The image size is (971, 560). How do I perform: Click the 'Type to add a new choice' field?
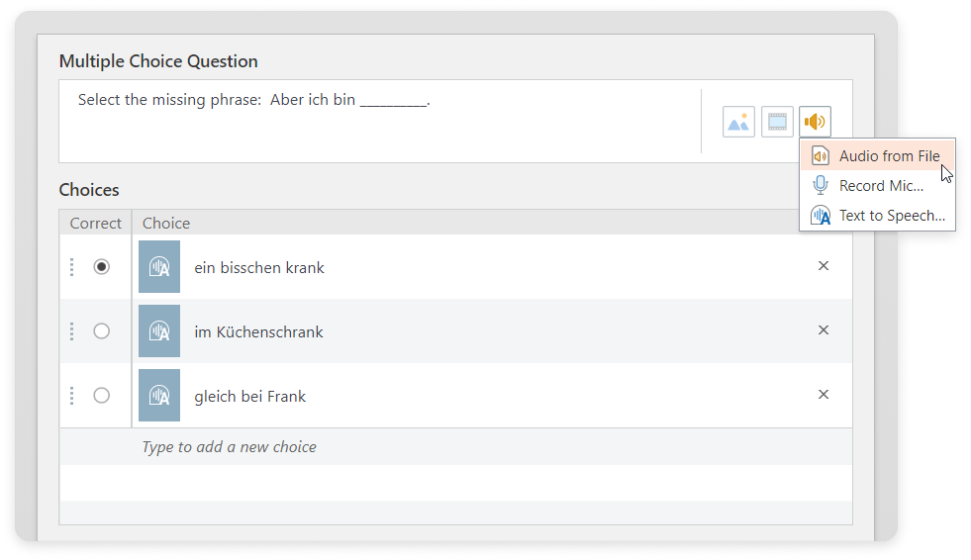455,447
